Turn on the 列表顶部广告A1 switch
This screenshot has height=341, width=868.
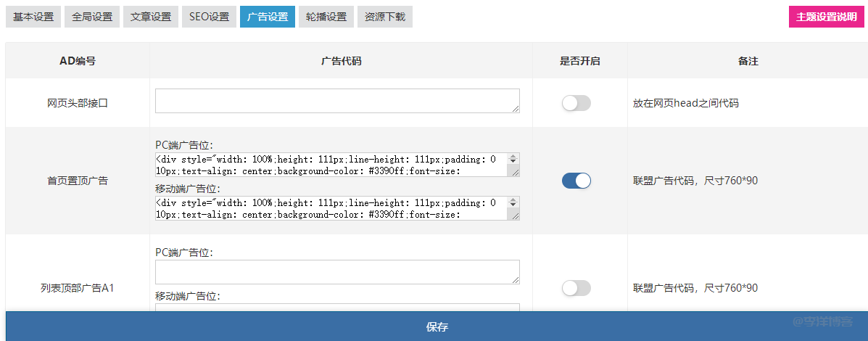coord(576,288)
